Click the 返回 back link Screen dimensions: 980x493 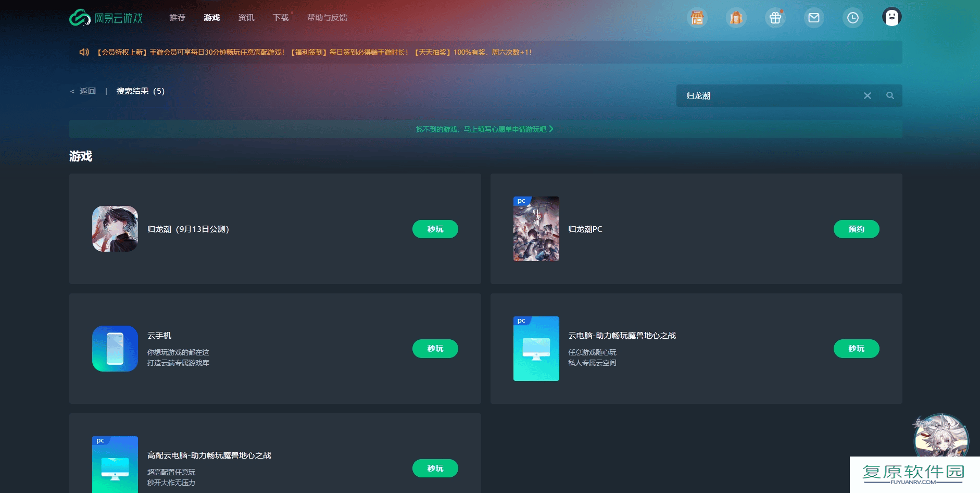[x=83, y=91]
